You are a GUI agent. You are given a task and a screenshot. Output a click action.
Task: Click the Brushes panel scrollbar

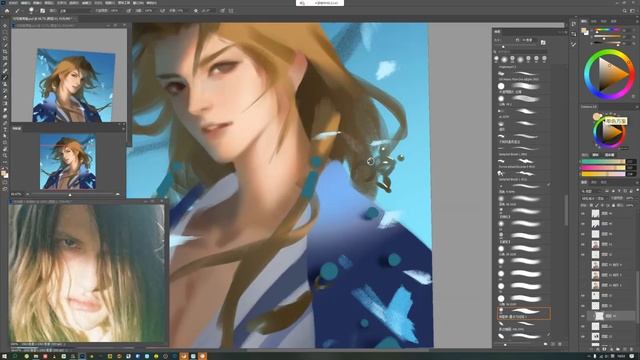point(566,210)
